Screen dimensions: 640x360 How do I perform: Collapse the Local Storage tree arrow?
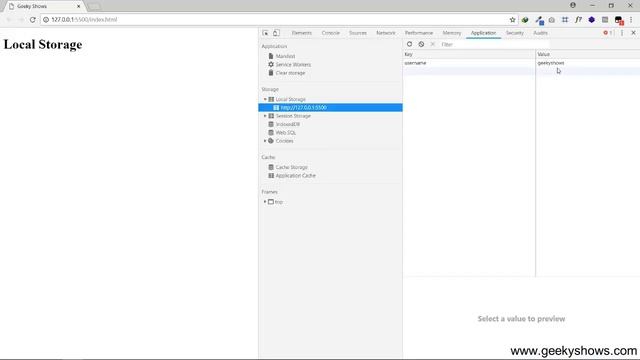point(265,99)
